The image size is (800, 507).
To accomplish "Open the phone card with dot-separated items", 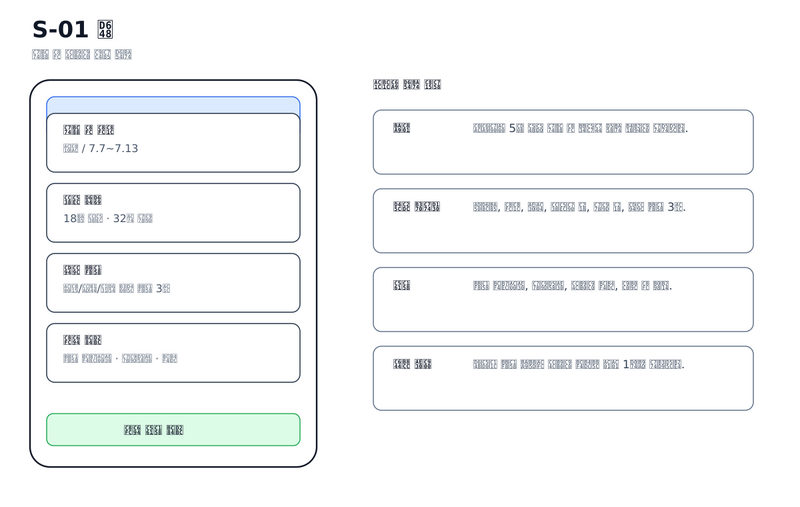I will pyautogui.click(x=173, y=352).
